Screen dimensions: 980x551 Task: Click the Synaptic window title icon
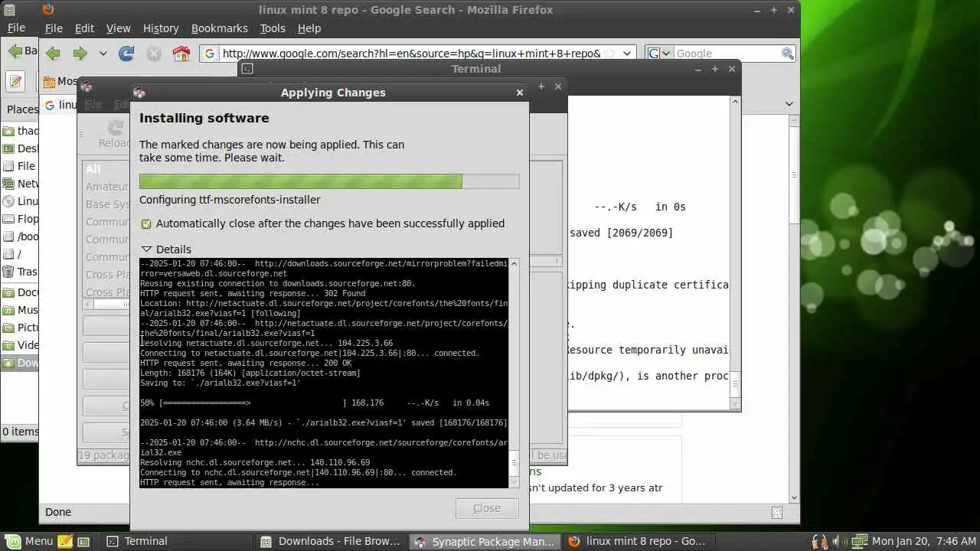point(86,86)
